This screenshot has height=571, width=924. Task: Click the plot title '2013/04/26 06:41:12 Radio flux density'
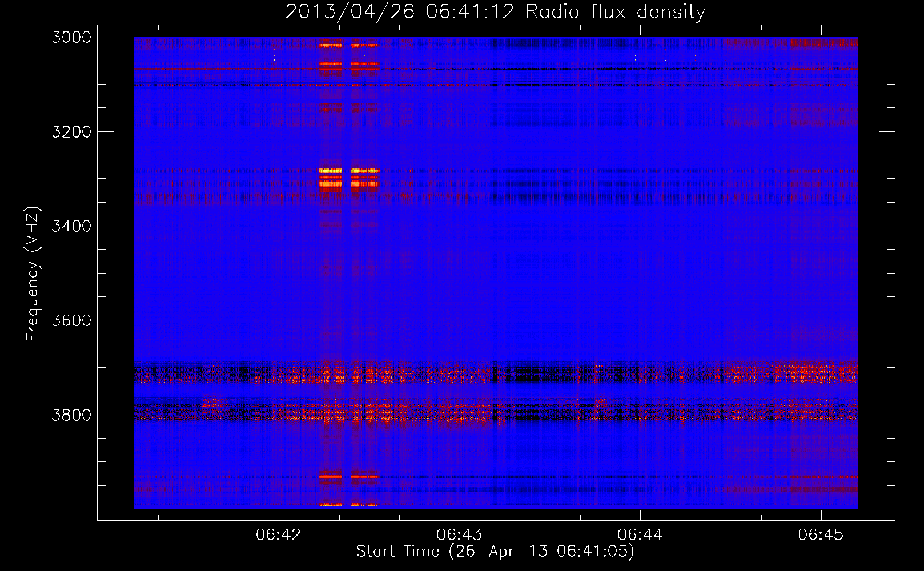pyautogui.click(x=495, y=12)
